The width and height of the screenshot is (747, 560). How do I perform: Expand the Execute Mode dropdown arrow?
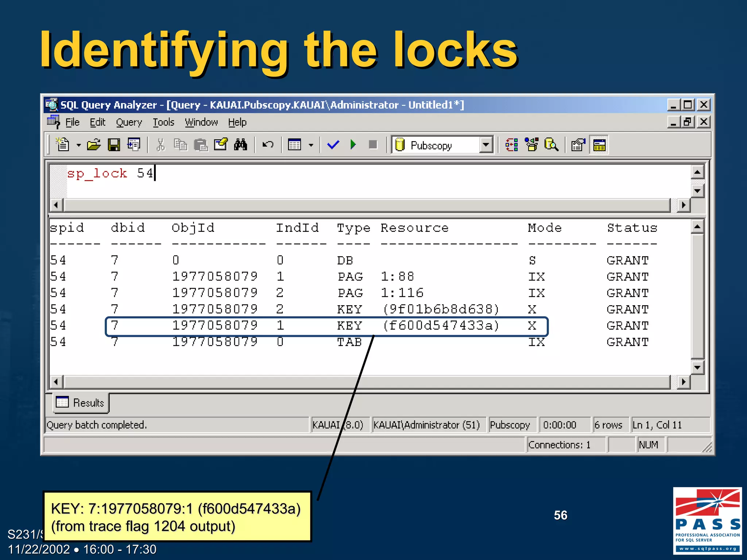[x=311, y=145]
